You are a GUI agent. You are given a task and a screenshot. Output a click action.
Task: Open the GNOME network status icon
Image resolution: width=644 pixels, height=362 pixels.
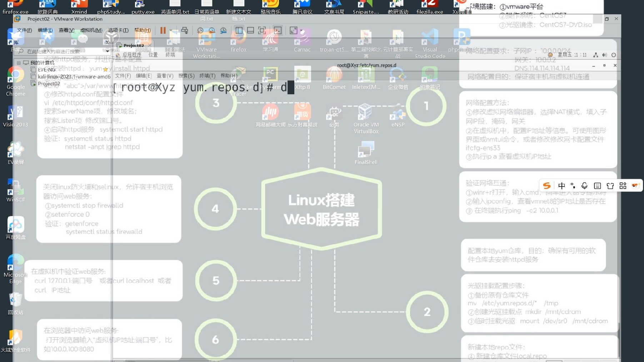pyautogui.click(x=595, y=55)
